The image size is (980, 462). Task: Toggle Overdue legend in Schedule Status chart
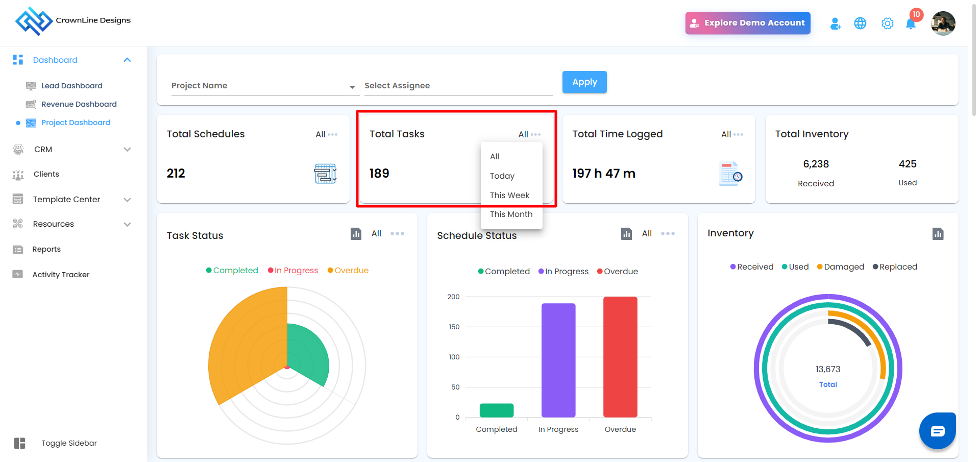pyautogui.click(x=618, y=272)
